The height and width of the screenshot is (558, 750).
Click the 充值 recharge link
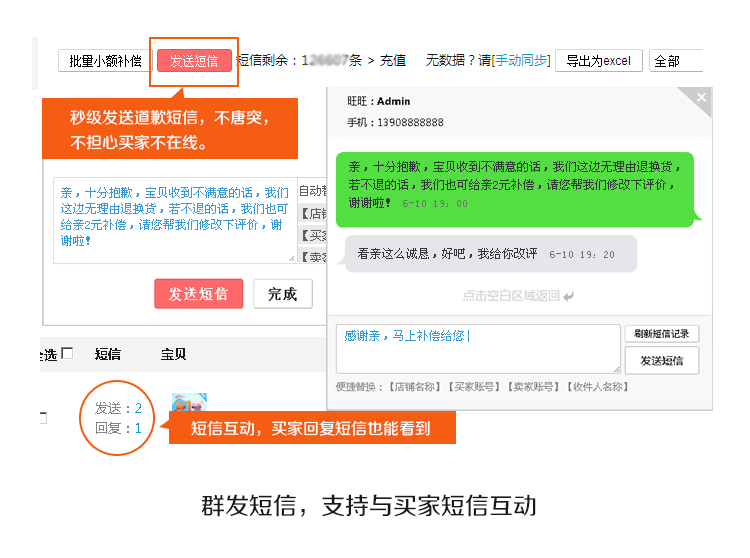pos(393,61)
